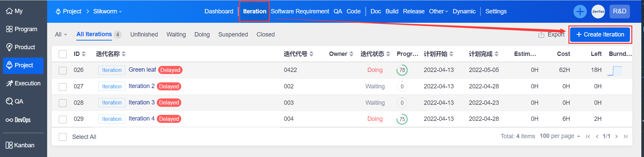
Task: Click the 78 progress ring for Green leaf
Action: (402, 70)
